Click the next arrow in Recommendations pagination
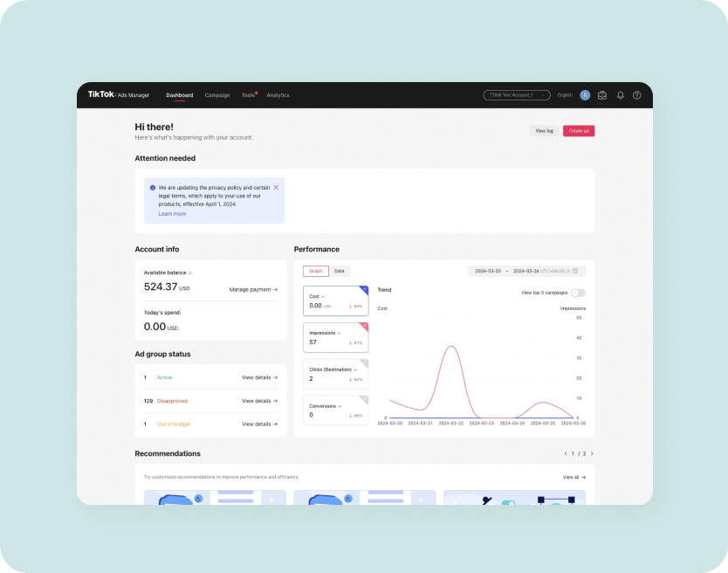The width and height of the screenshot is (728, 573). coord(592,453)
